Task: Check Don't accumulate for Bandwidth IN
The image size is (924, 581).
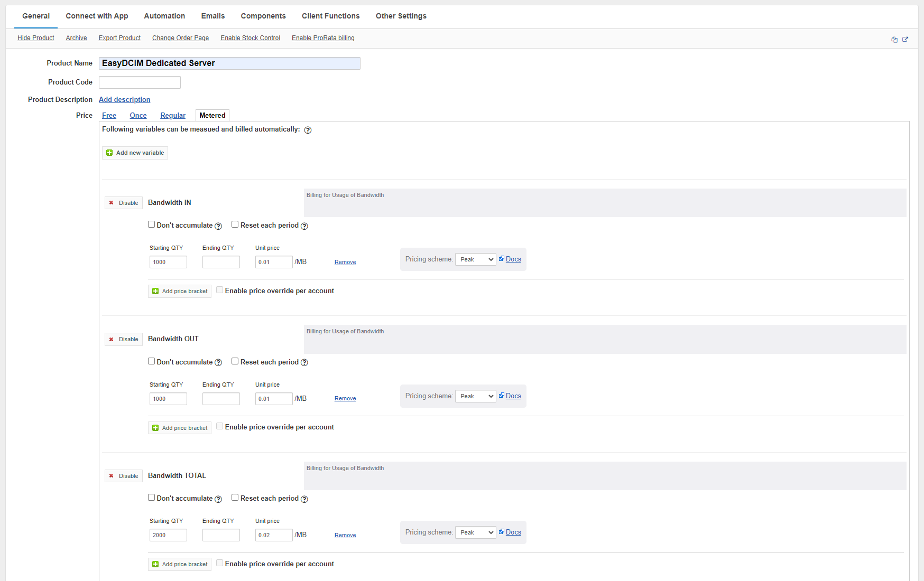Action: (x=152, y=224)
